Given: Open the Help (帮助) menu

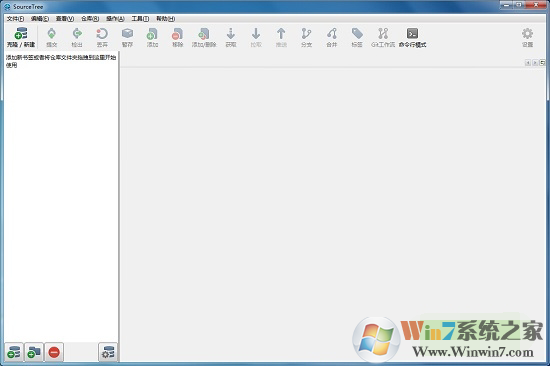Looking at the screenshot, I should [x=166, y=19].
